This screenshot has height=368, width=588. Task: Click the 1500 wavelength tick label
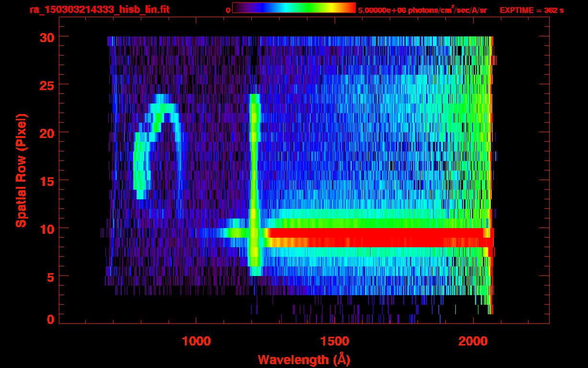pyautogui.click(x=334, y=341)
